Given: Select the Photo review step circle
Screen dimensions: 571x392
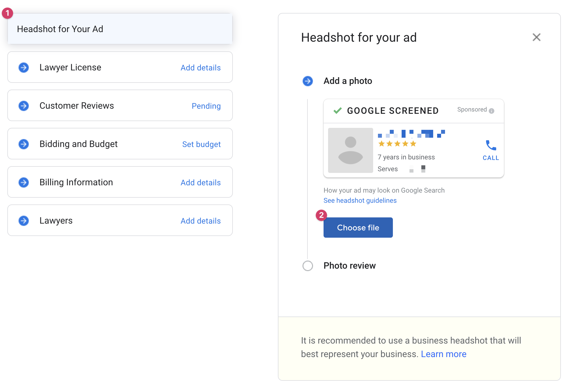Looking at the screenshot, I should [x=308, y=266].
